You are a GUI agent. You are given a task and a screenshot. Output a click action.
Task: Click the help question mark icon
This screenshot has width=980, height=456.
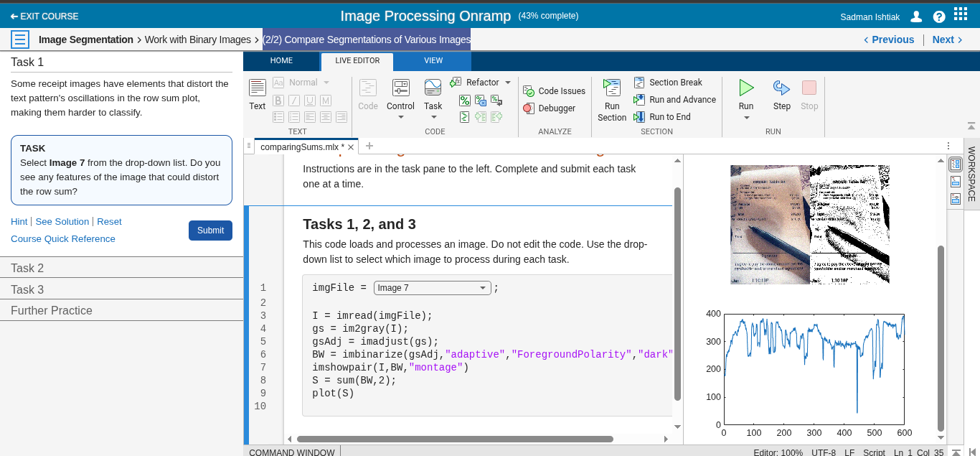939,17
